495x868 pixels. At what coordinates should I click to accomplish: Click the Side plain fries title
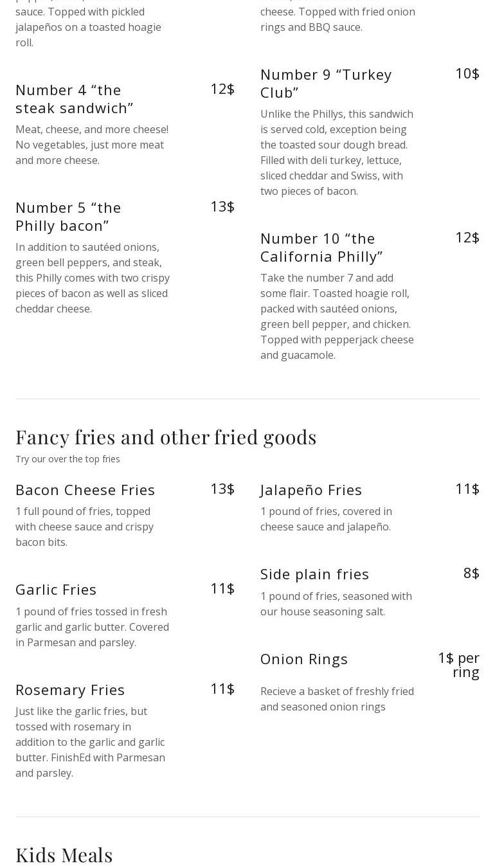point(314,574)
